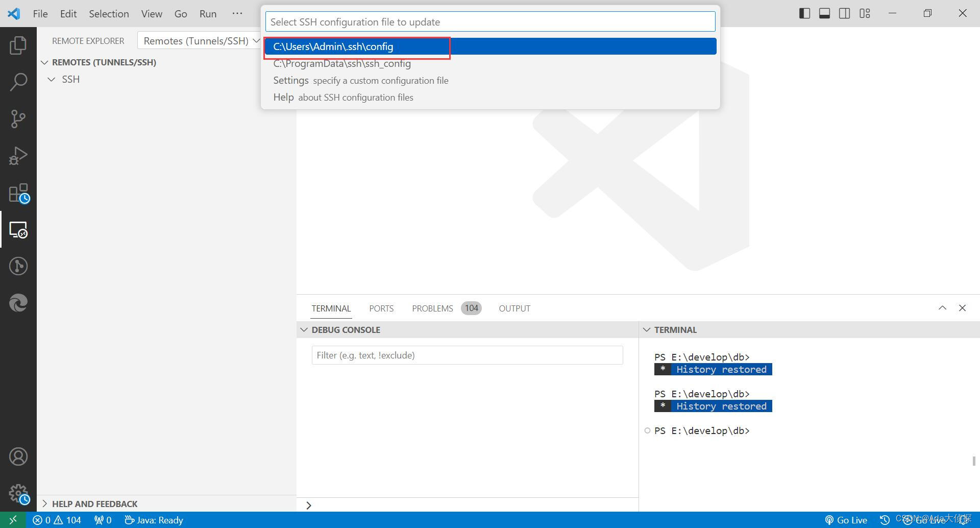Select C:\Users\Admin\.ssh\config option
Screen dimensions: 980x528
click(x=491, y=46)
